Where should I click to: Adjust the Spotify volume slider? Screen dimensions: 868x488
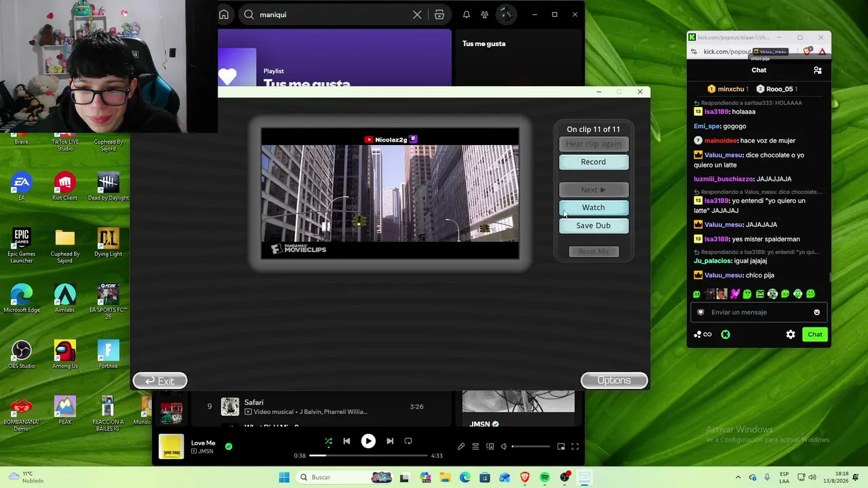click(x=531, y=447)
